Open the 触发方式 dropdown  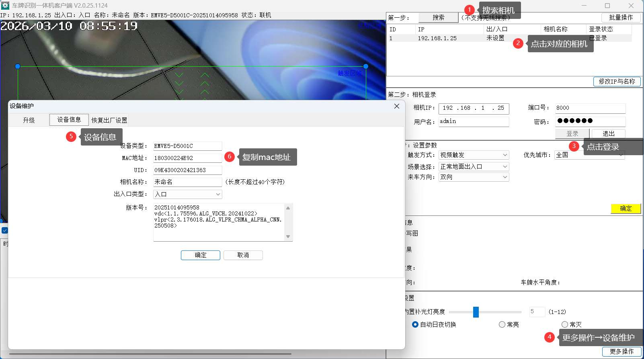click(474, 155)
